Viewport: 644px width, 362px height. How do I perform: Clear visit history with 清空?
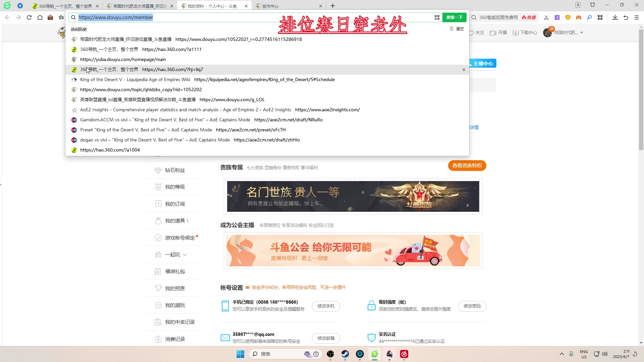coord(457,29)
